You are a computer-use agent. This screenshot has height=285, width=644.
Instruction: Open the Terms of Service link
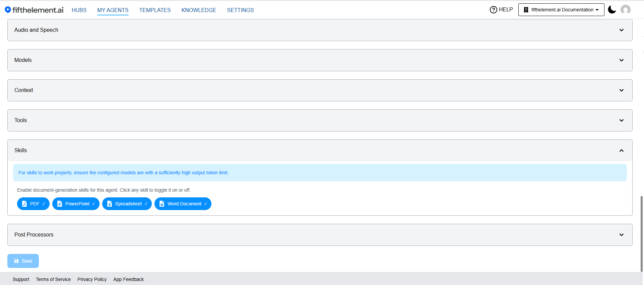53,279
